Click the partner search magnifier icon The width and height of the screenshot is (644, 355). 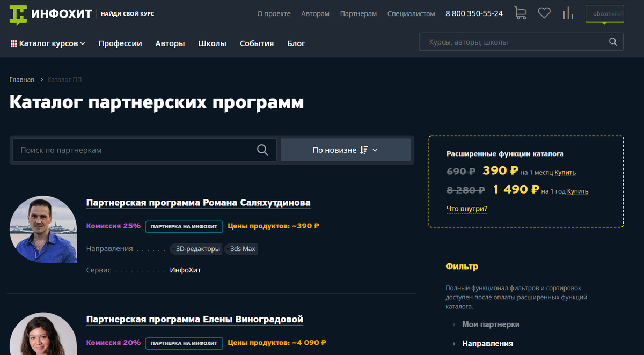[262, 150]
